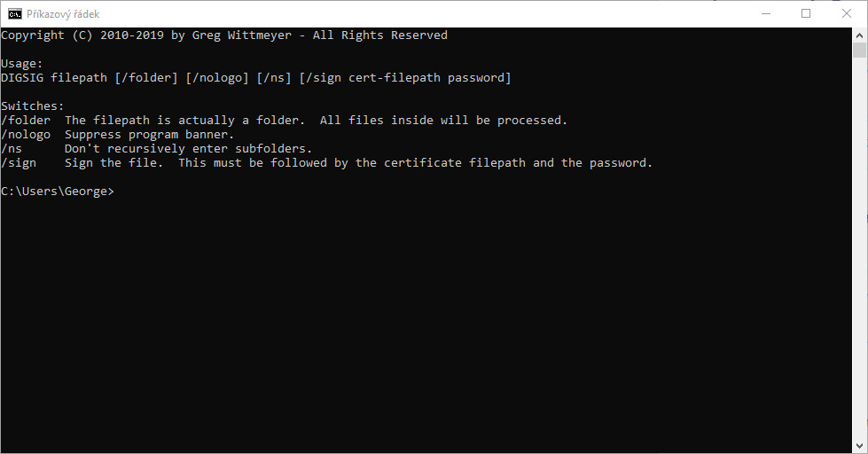
Task: Click the vertical scrollbar thumb
Action: (x=859, y=51)
